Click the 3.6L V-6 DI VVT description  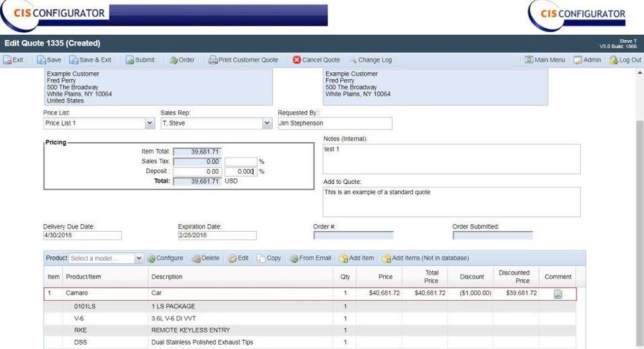click(x=173, y=318)
